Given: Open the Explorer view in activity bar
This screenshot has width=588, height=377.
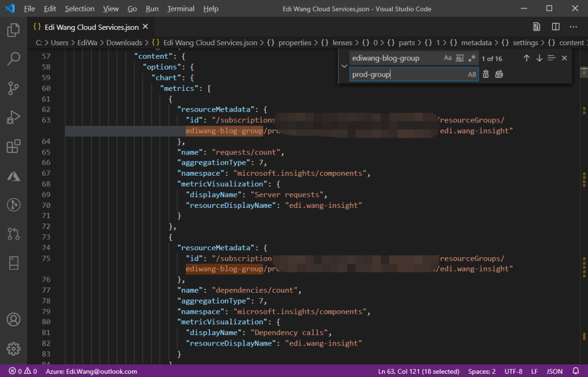Looking at the screenshot, I should (14, 30).
